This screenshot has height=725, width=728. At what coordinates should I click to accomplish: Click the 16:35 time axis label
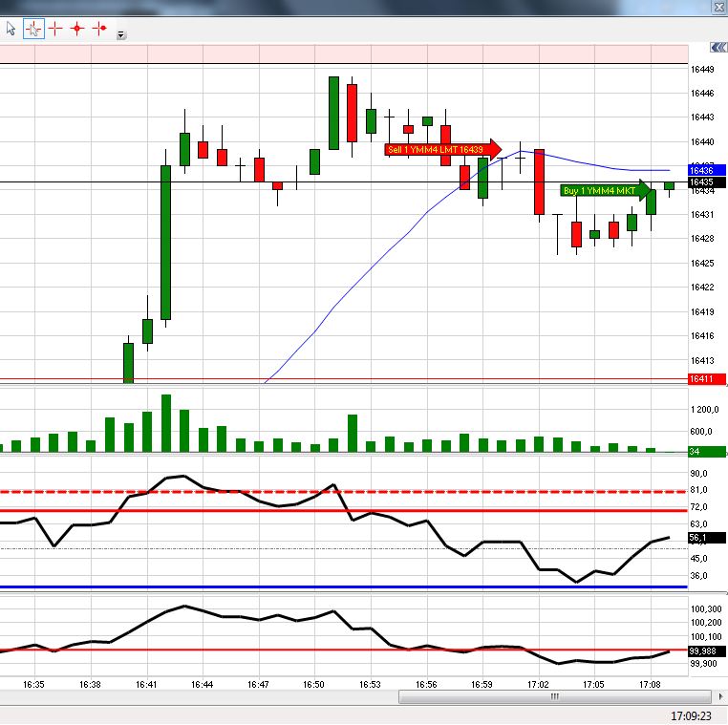[33, 684]
